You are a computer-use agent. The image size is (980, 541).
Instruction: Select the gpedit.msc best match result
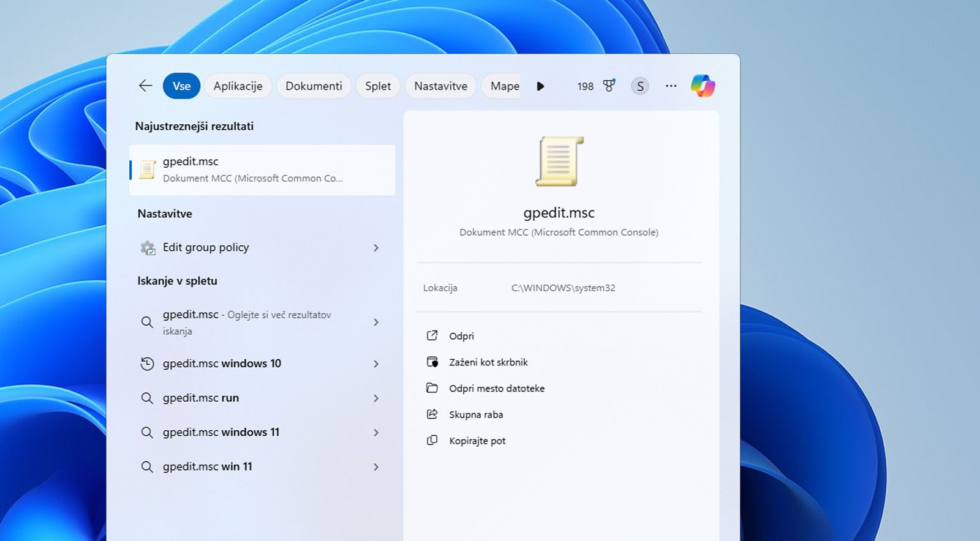262,170
